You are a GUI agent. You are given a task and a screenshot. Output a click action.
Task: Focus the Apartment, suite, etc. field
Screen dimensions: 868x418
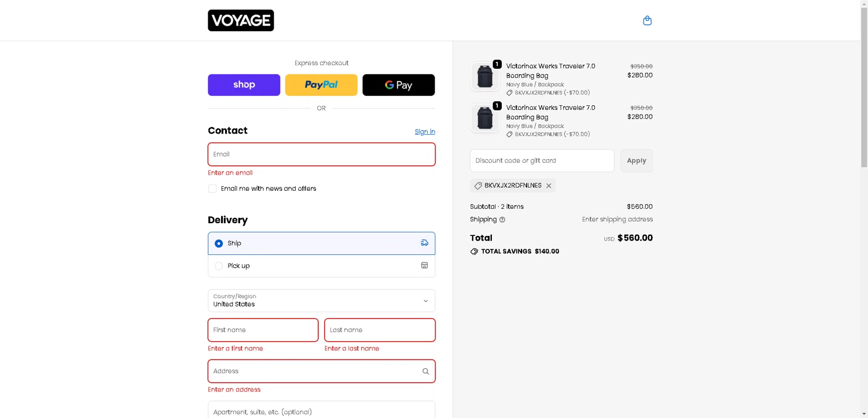point(321,409)
